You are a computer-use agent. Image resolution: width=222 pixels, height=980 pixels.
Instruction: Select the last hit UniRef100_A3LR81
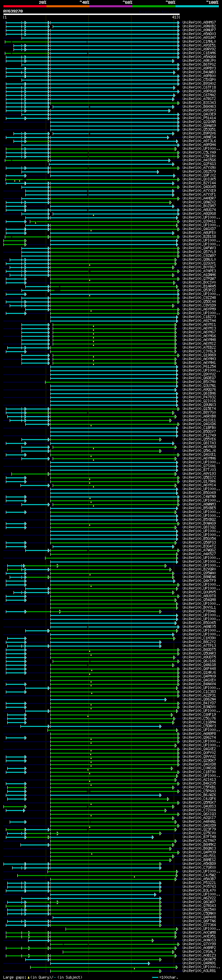pyautogui.click(x=199, y=971)
